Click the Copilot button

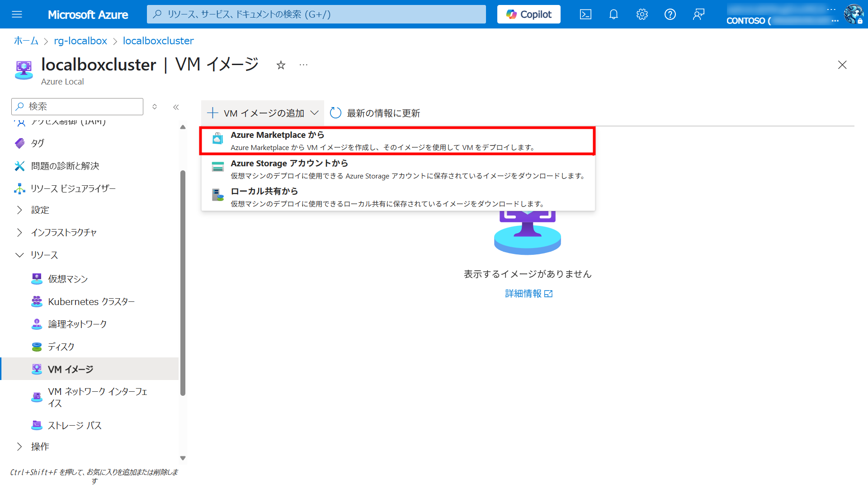coord(528,14)
